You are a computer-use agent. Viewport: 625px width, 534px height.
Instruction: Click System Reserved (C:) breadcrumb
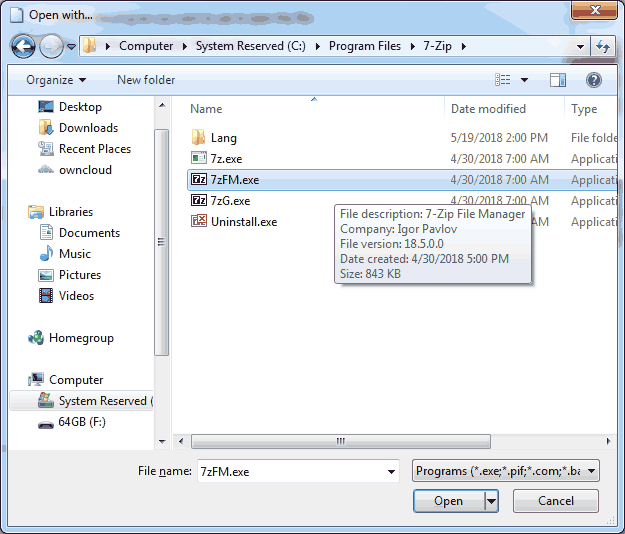[250, 46]
